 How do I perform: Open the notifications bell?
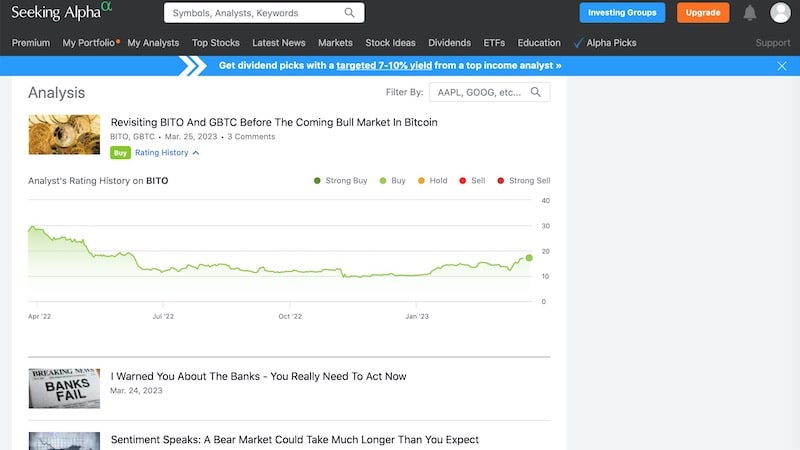tap(749, 13)
